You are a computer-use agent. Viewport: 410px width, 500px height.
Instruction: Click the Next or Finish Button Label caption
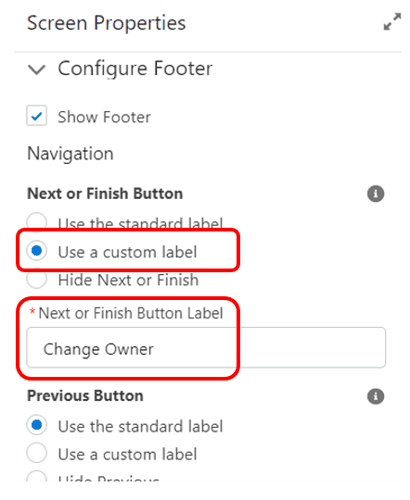[131, 313]
